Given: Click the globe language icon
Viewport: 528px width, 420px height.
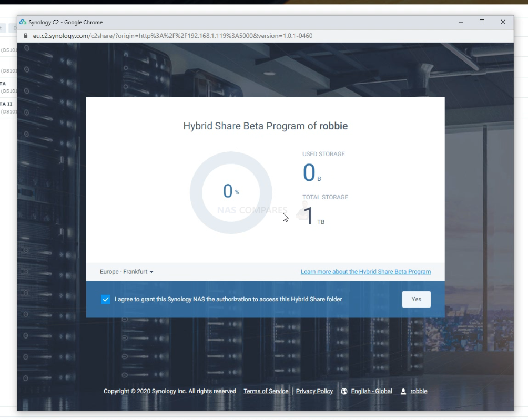Looking at the screenshot, I should (x=344, y=391).
